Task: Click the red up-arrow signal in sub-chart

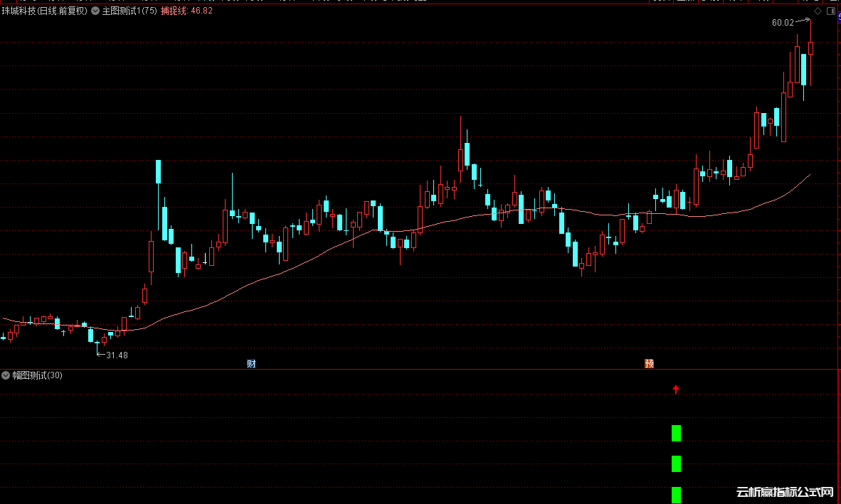Action: pos(676,389)
